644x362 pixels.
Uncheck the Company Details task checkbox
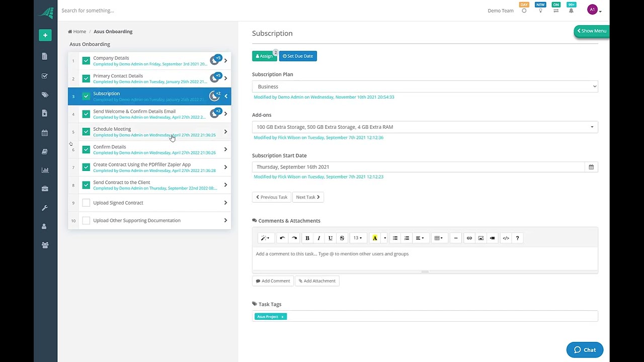(86, 61)
